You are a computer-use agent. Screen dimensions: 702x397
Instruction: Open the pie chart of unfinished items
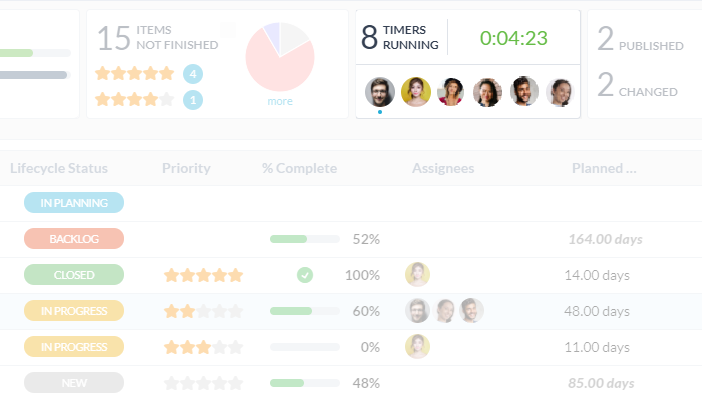[280, 57]
